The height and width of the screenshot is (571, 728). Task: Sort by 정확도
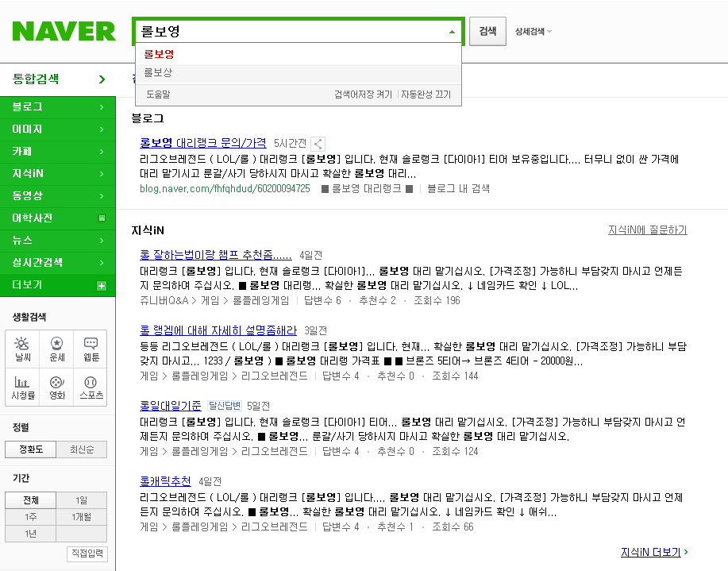[x=31, y=449]
